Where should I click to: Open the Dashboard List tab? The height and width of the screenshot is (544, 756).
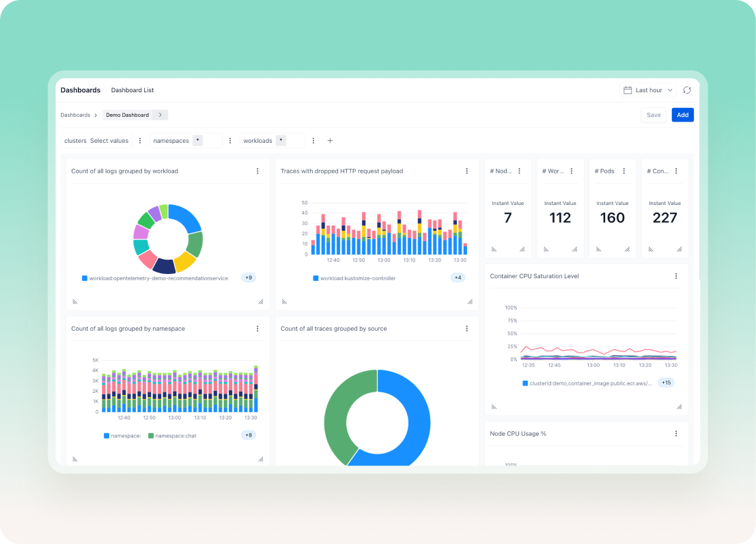tap(132, 90)
